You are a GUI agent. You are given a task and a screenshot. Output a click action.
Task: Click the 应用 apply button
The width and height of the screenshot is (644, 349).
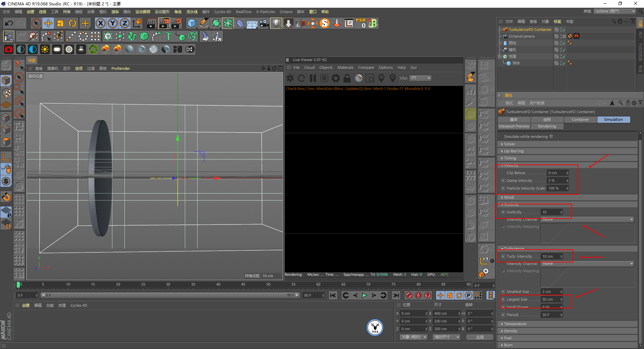[480, 337]
